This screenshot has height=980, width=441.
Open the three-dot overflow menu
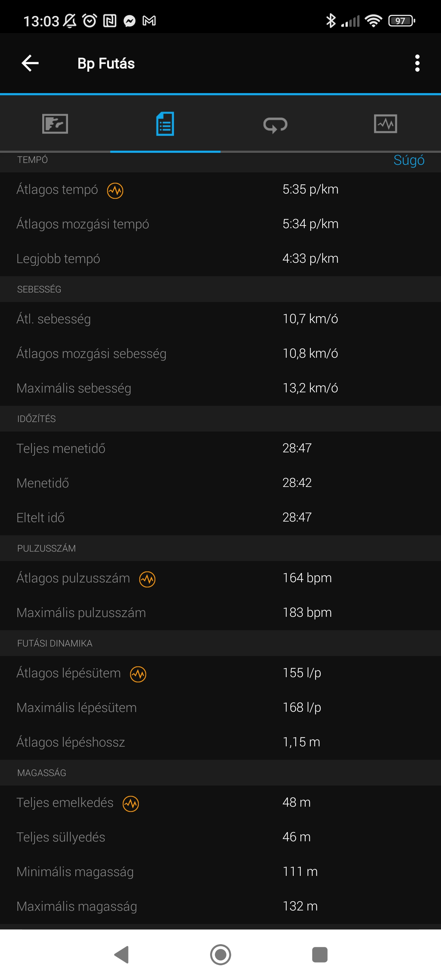click(417, 63)
